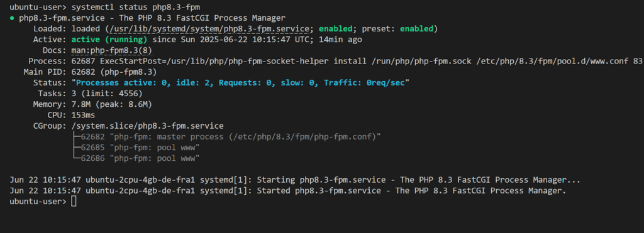Click the first 'enabled' word in Loaded line
The height and width of the screenshot is (233, 644).
coord(336,29)
